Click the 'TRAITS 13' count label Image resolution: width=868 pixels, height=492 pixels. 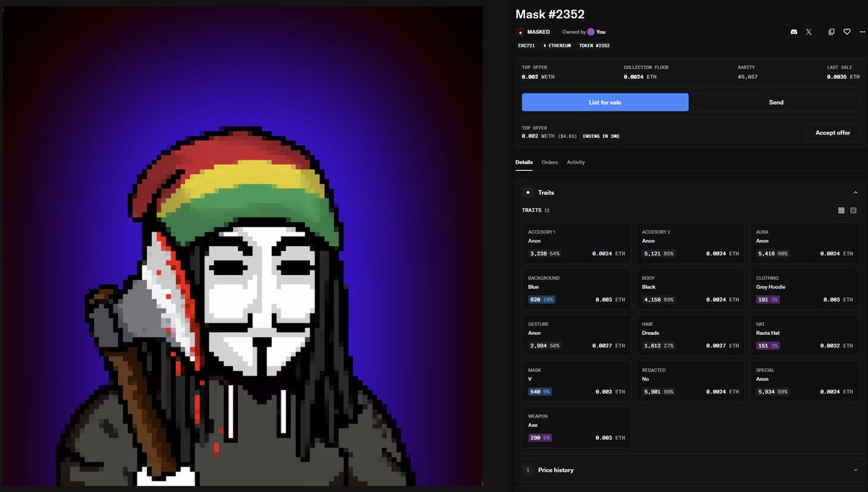535,211
